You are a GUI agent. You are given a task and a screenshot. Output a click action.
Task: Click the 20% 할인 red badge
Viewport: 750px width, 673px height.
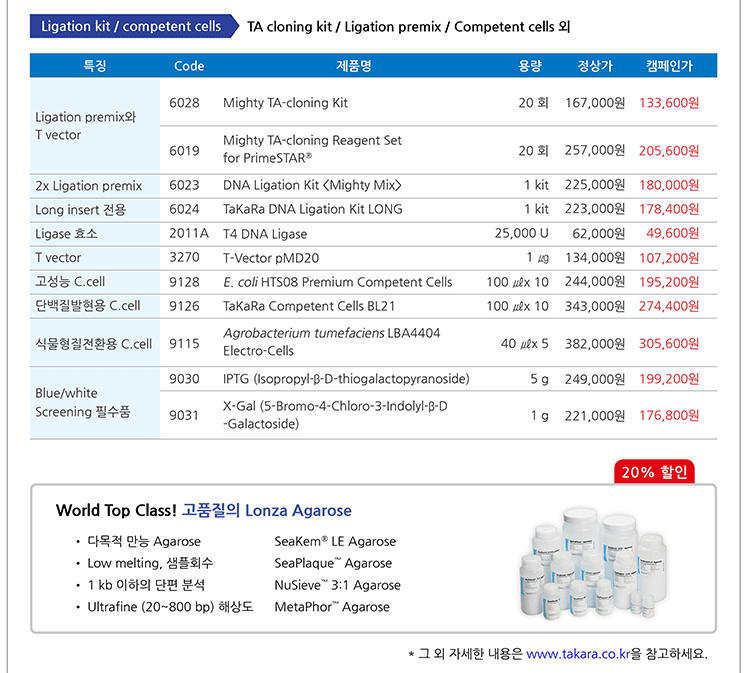coord(654,472)
